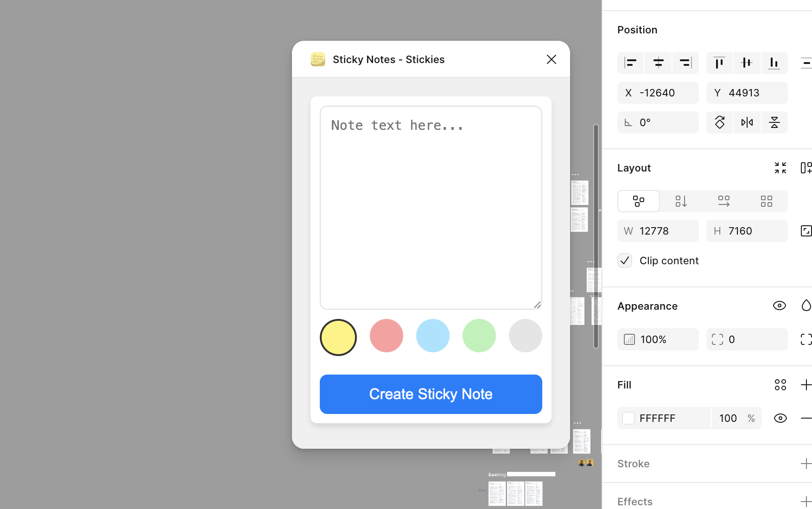
Task: Flip the selection horizontally
Action: [747, 122]
